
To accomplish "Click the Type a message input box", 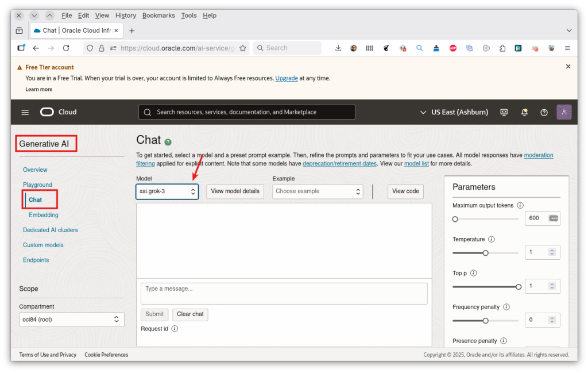I will click(284, 294).
